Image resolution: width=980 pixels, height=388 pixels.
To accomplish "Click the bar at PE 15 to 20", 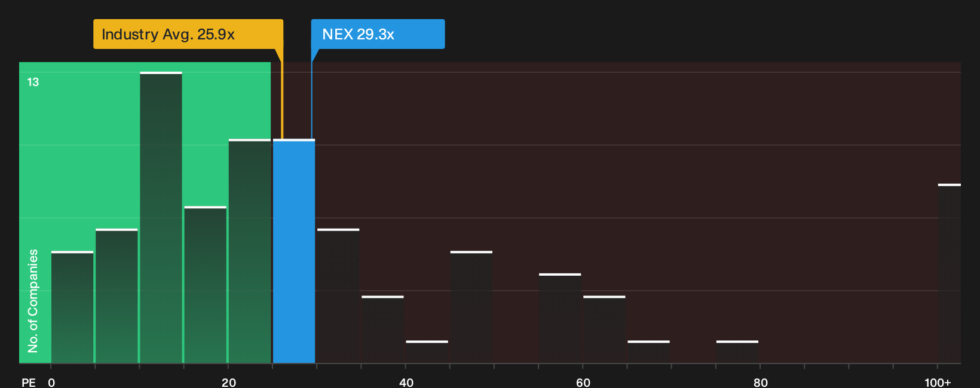I will [x=206, y=285].
